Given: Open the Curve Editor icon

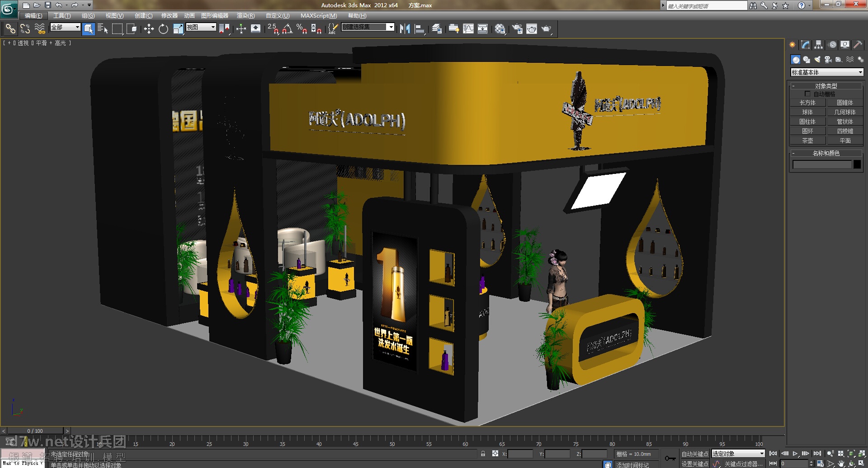Looking at the screenshot, I should pos(468,29).
